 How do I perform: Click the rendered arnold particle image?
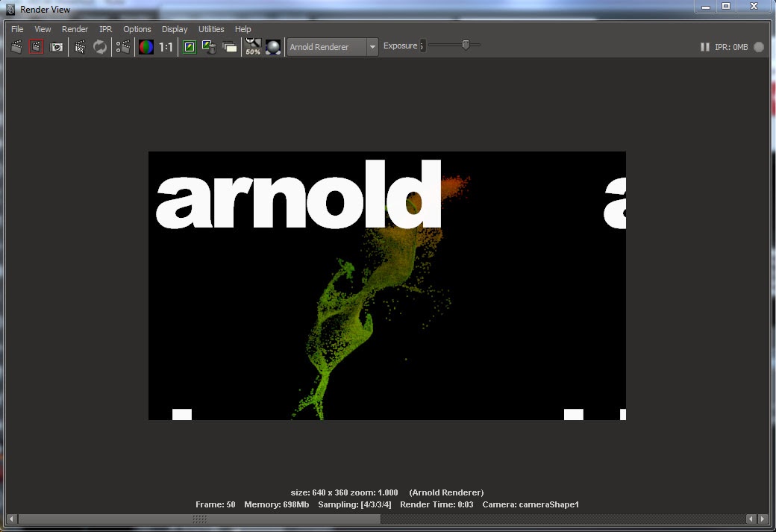pyautogui.click(x=387, y=286)
